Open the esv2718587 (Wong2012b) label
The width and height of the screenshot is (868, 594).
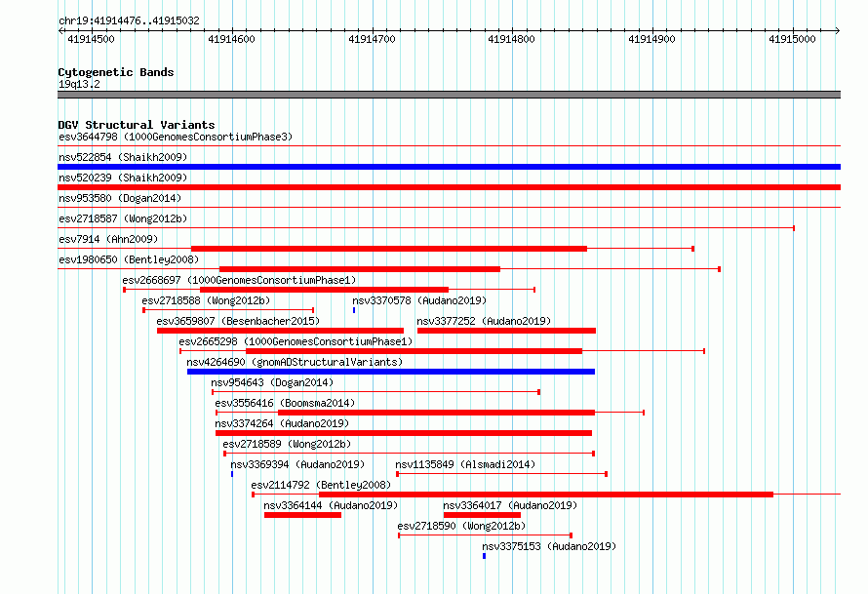[123, 218]
